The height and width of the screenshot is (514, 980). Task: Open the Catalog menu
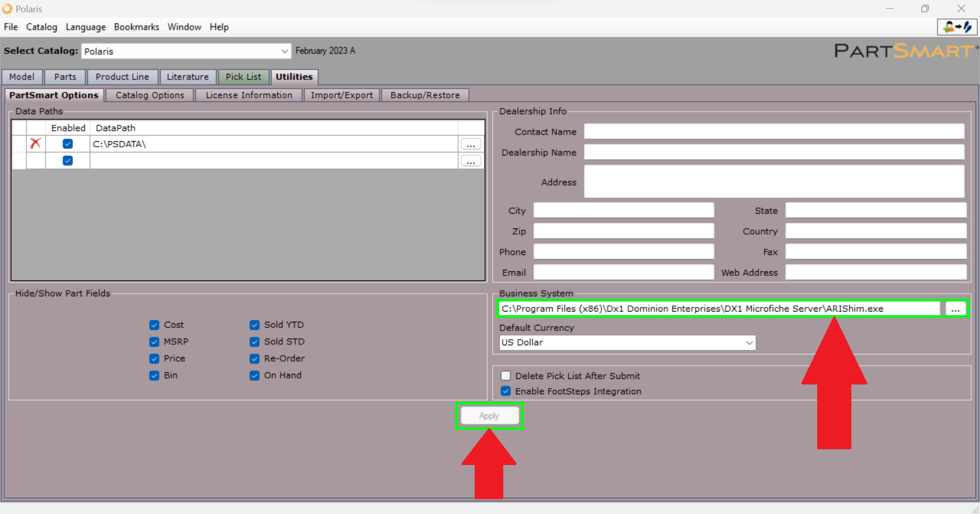(42, 27)
